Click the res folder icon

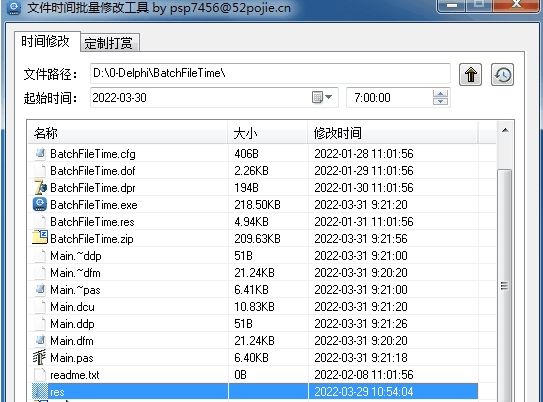pyautogui.click(x=40, y=392)
